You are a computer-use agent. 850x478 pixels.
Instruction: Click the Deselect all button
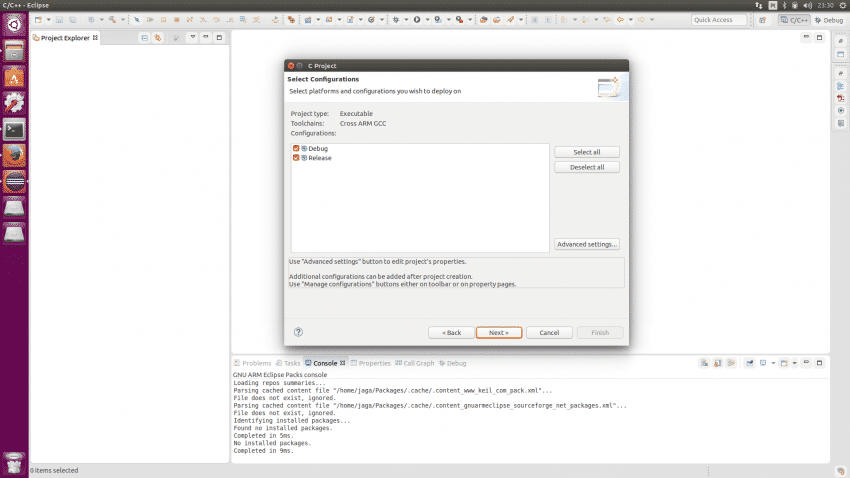(587, 167)
